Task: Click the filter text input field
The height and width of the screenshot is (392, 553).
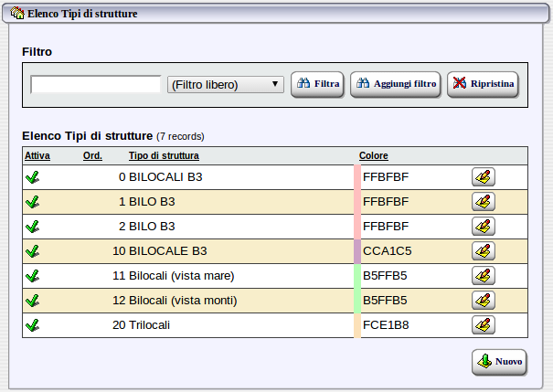Action: click(x=96, y=85)
